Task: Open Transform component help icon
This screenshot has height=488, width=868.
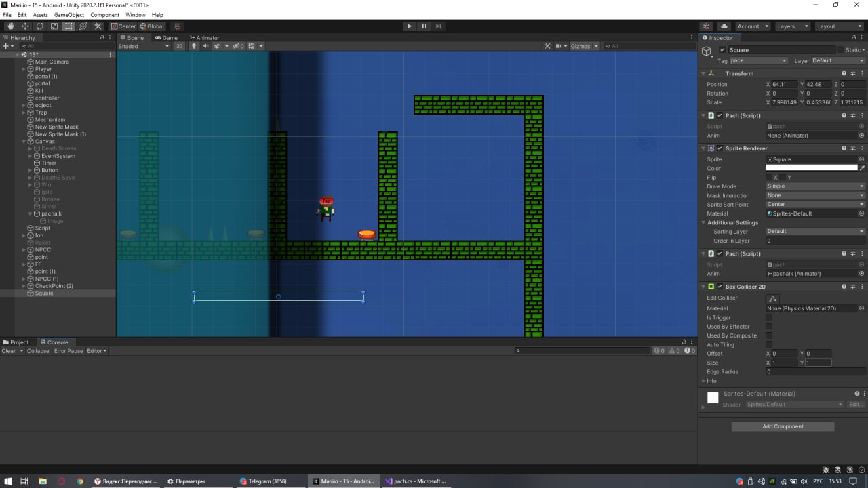Action: tap(844, 73)
